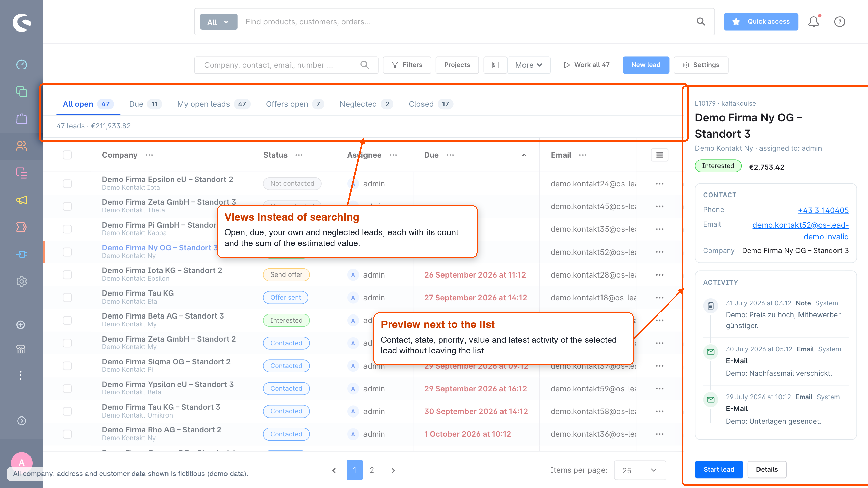The image size is (868, 488).
Task: Click the Interested status badge in preview
Action: (718, 166)
